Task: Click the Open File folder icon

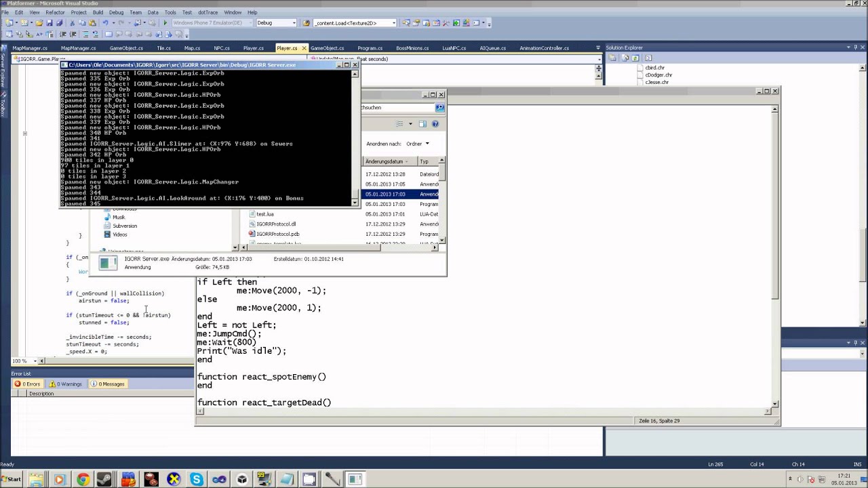Action: tap(39, 23)
